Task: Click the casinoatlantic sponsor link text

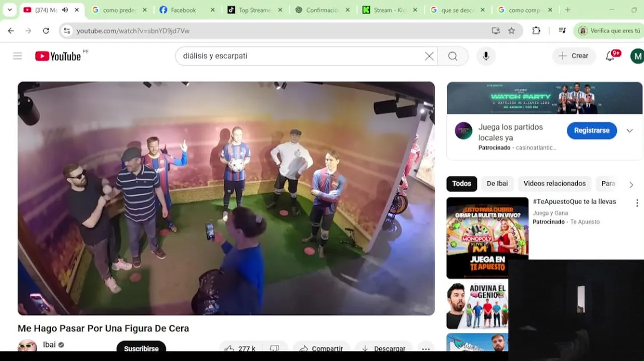Action: pyautogui.click(x=536, y=148)
